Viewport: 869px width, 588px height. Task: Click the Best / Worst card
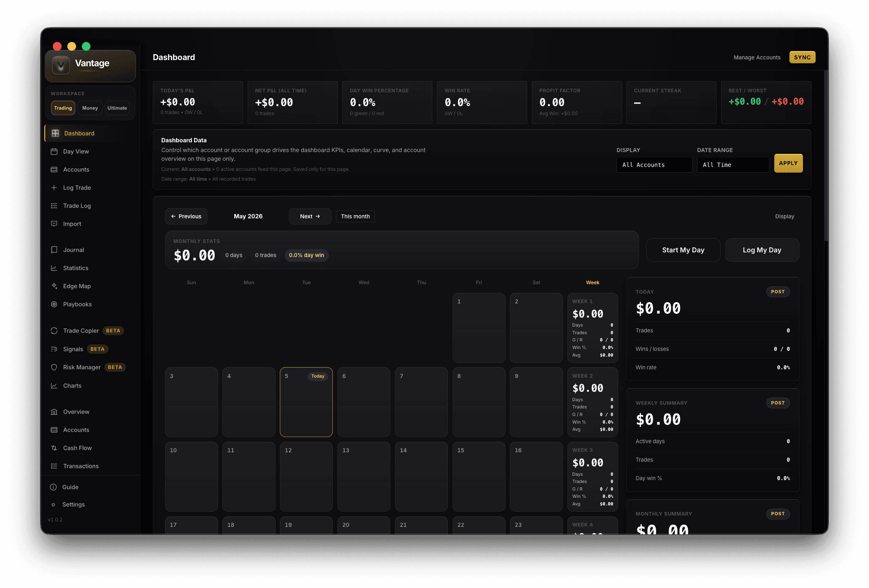(766, 102)
